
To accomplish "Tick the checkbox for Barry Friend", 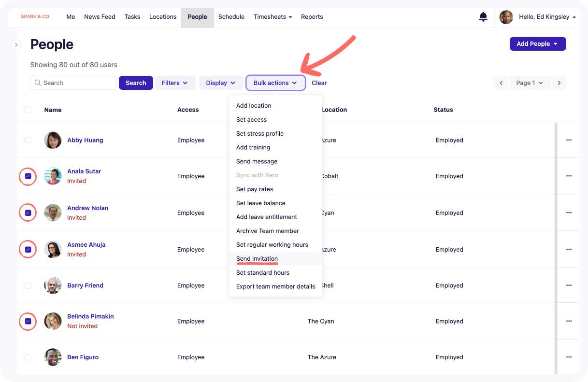I will coord(28,285).
